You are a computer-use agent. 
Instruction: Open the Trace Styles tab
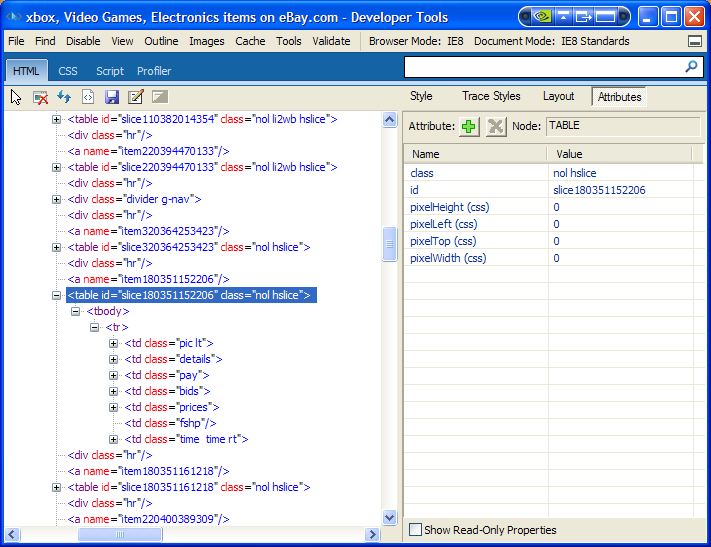coord(491,96)
